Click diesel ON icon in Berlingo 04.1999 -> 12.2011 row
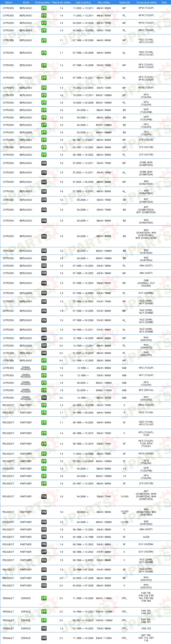The image size is (171, 644). pos(44,330)
